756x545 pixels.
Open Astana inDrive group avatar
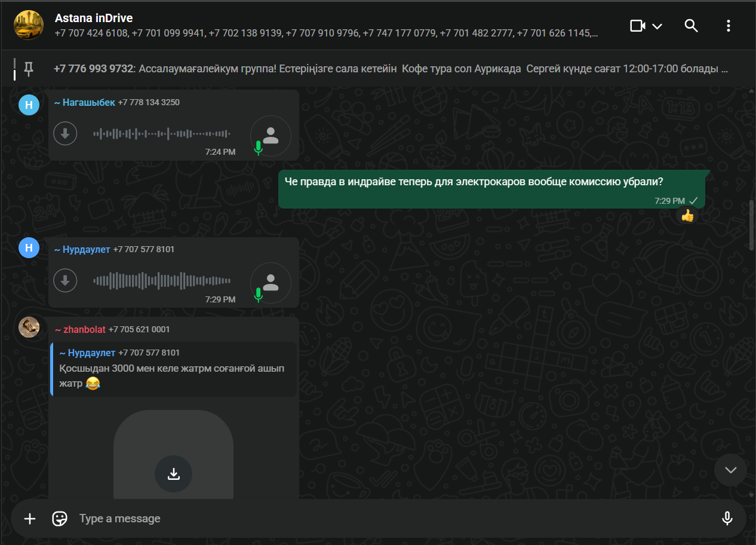click(29, 25)
